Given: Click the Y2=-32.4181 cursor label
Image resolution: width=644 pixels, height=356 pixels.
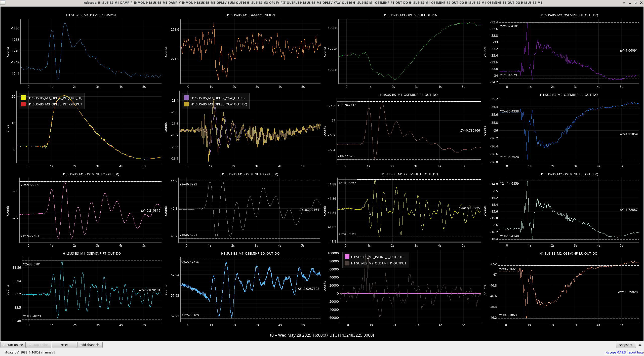Looking at the screenshot, I should pyautogui.click(x=509, y=26).
